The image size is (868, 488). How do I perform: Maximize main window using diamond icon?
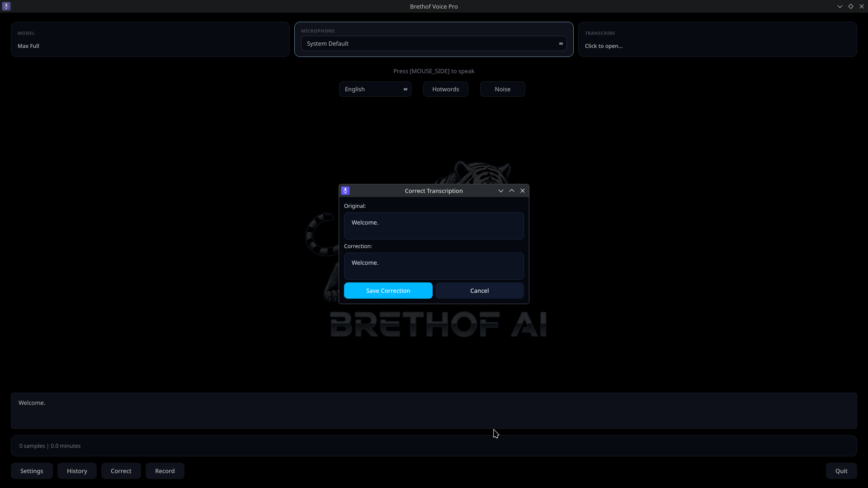(851, 6)
